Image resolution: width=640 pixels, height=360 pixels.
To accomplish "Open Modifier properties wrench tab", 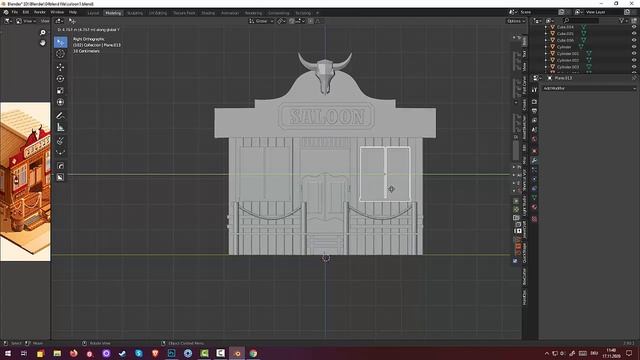I will (534, 160).
